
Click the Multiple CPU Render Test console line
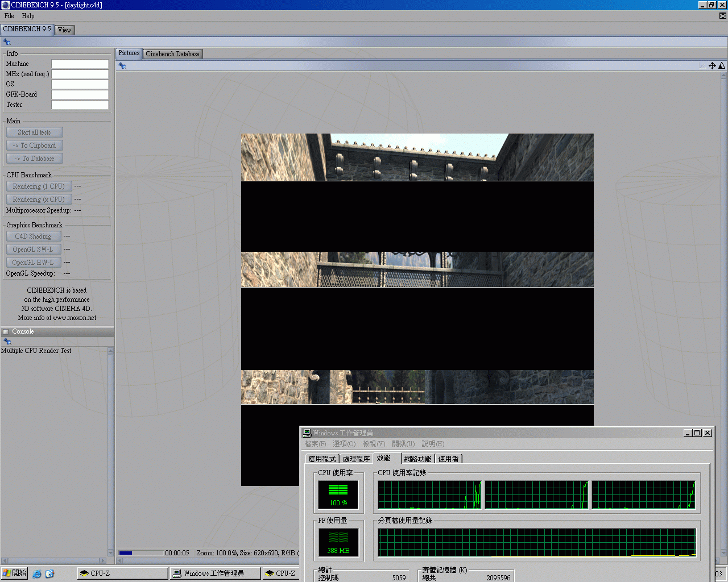tap(36, 351)
